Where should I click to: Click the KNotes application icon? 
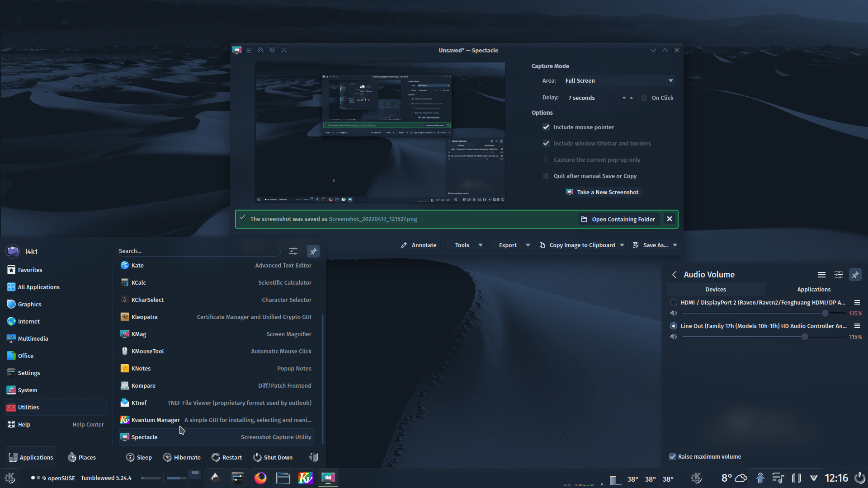pos(125,368)
